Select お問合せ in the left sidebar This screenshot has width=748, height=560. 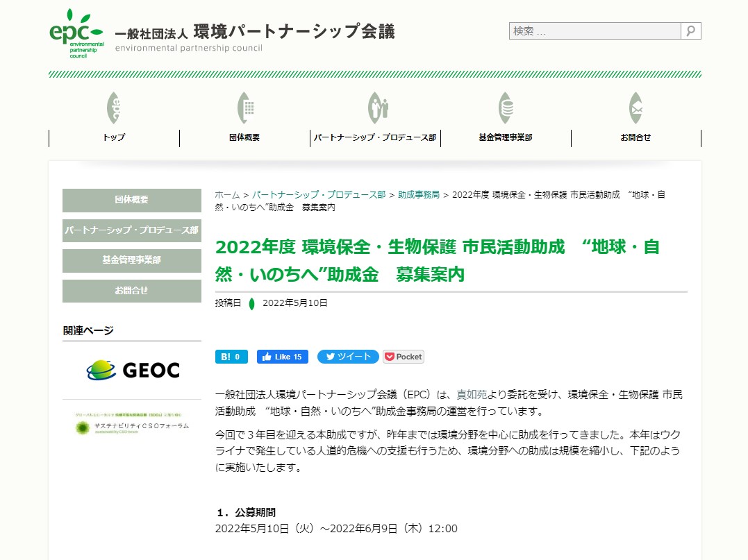click(132, 291)
